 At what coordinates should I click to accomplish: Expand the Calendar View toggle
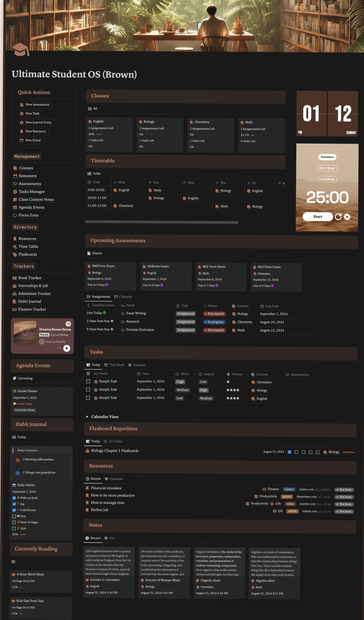pyautogui.click(x=87, y=417)
